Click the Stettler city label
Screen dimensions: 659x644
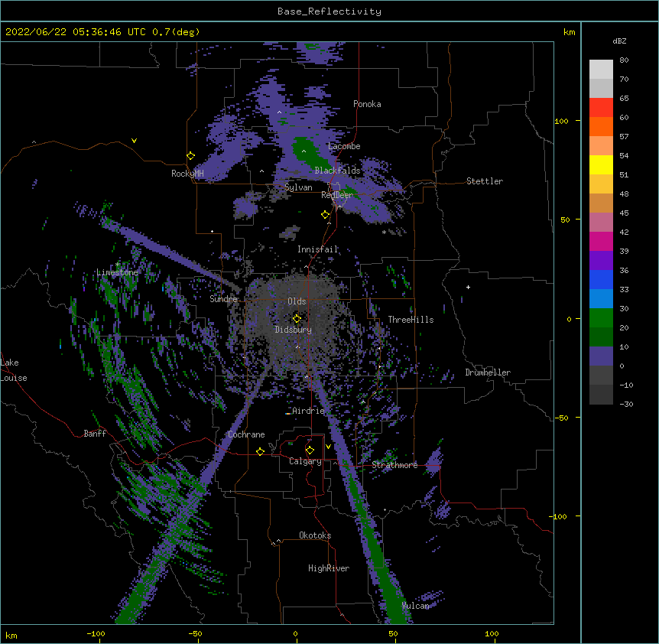(485, 181)
